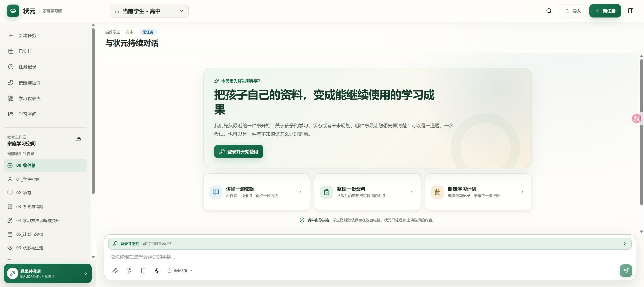644x287 pixels.
Task: Open 04_学习方法诊断与提升 folder
Action: point(45,221)
